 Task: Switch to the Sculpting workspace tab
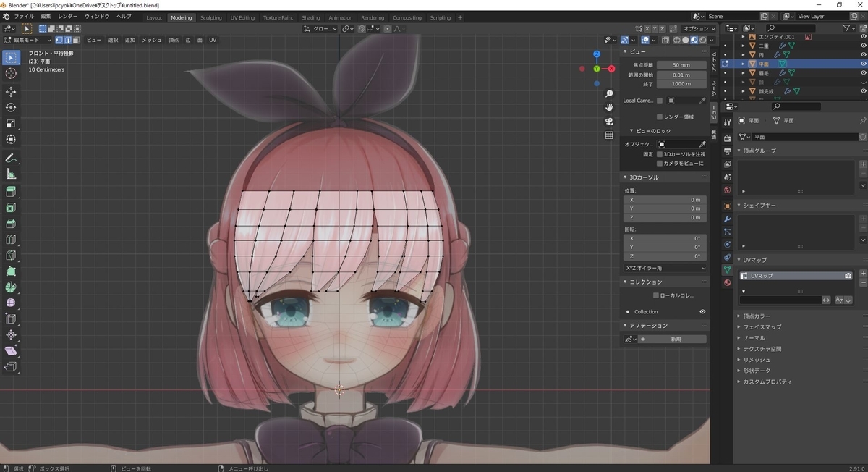[x=211, y=17]
